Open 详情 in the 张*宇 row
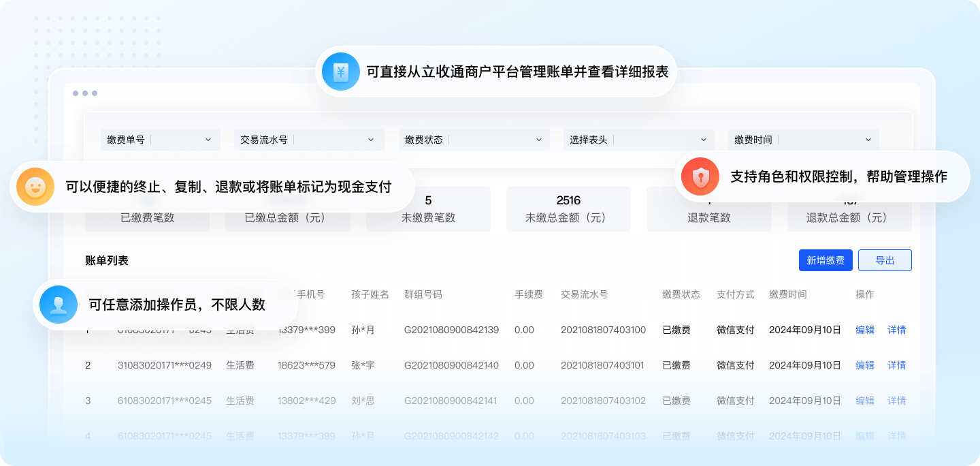 (897, 365)
